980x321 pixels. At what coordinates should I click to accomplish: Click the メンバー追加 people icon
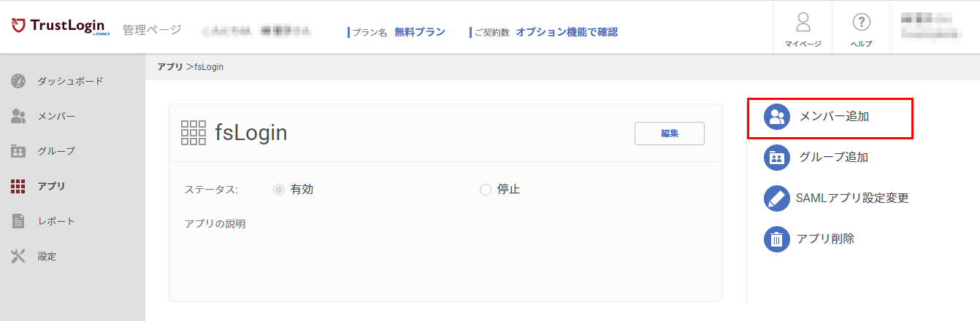tap(777, 117)
